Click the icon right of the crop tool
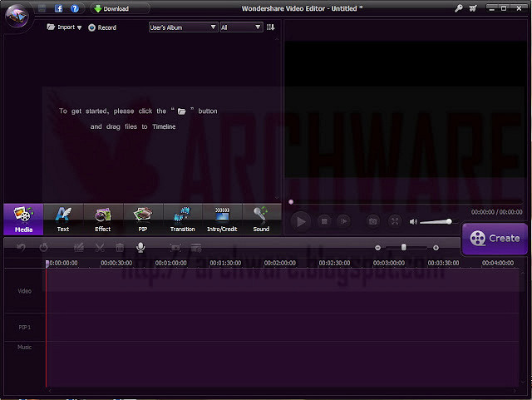The width and height of the screenshot is (532, 400). point(196,248)
